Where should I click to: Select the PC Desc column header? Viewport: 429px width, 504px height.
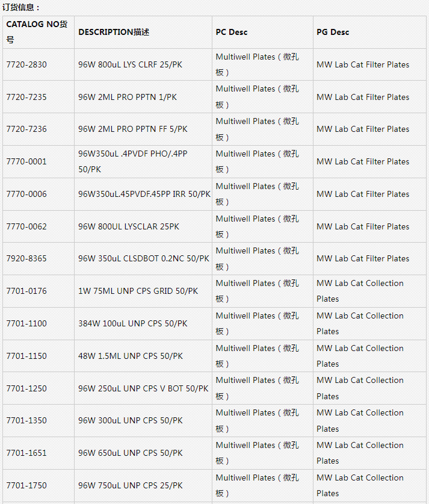pyautogui.click(x=232, y=32)
